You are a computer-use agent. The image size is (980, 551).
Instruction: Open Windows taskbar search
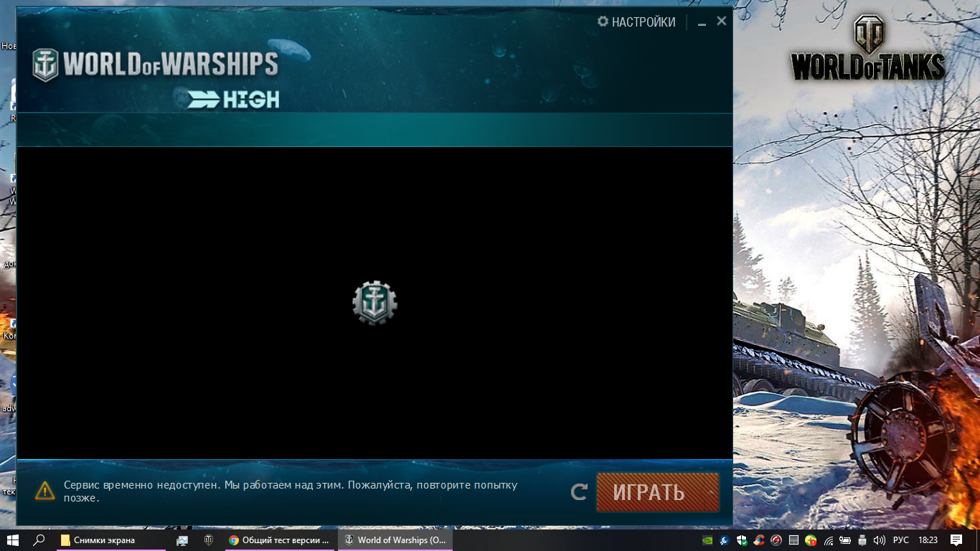click(x=39, y=540)
